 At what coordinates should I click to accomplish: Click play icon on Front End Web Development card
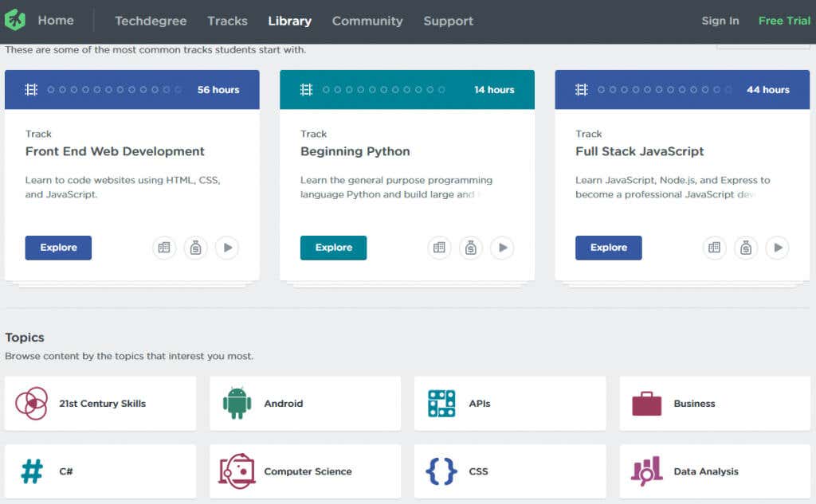(x=227, y=248)
